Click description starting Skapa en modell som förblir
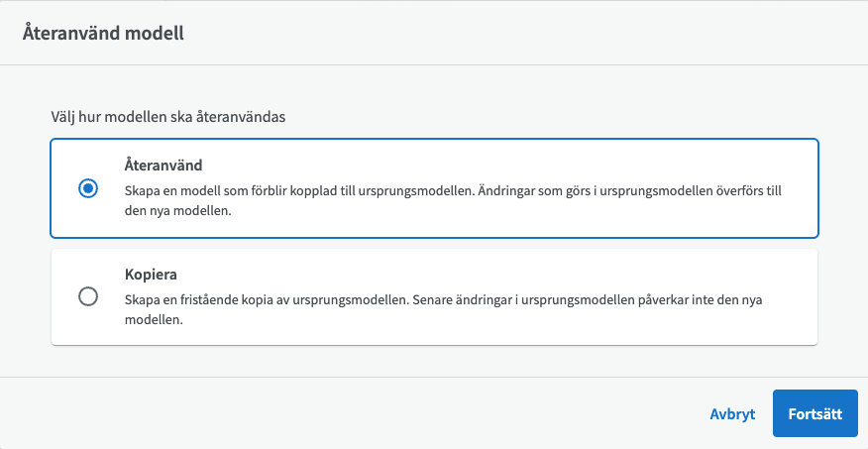The height and width of the screenshot is (449, 868). [453, 201]
